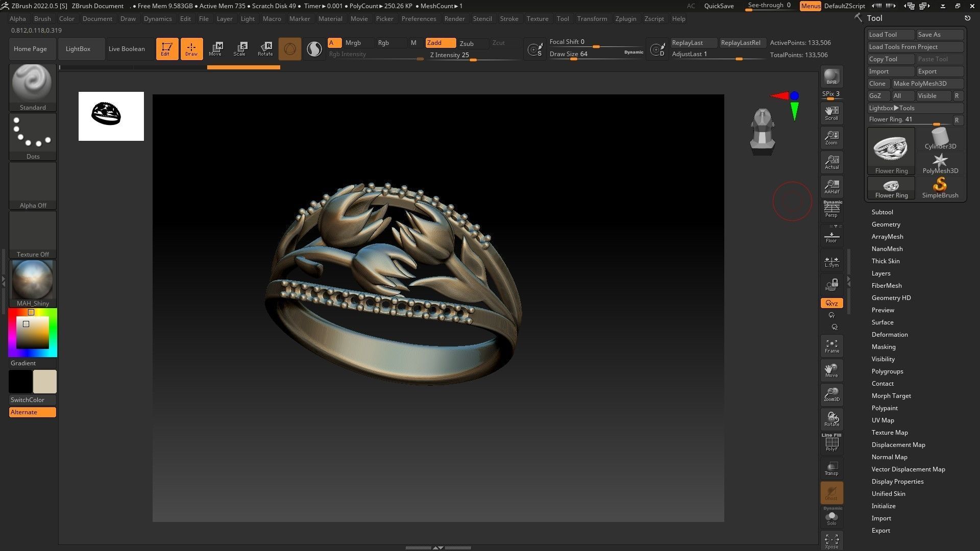
Task: Toggle the Persp perspective button
Action: (831, 210)
